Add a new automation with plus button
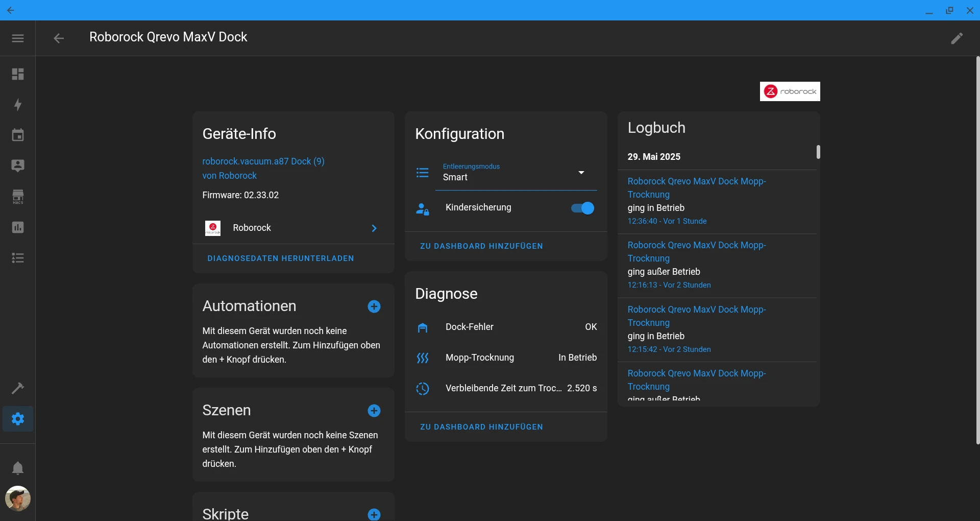Image resolution: width=980 pixels, height=521 pixels. pos(374,306)
